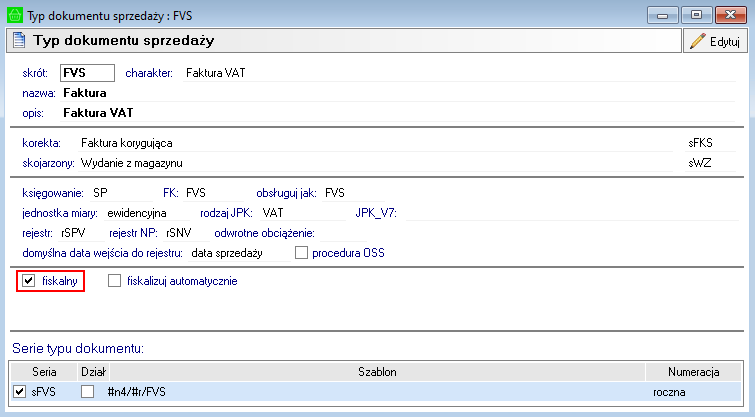Sort by the Szablon column header
The image size is (755, 417).
(378, 371)
